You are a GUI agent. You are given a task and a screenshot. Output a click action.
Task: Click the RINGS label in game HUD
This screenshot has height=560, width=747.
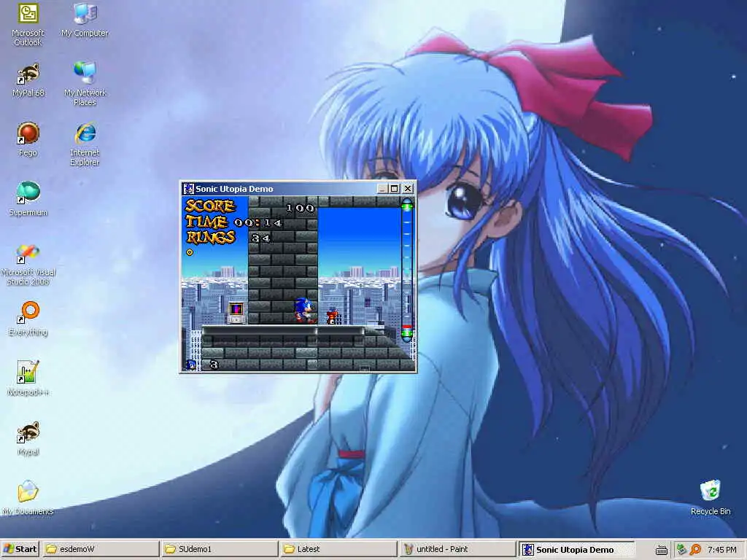pyautogui.click(x=211, y=237)
